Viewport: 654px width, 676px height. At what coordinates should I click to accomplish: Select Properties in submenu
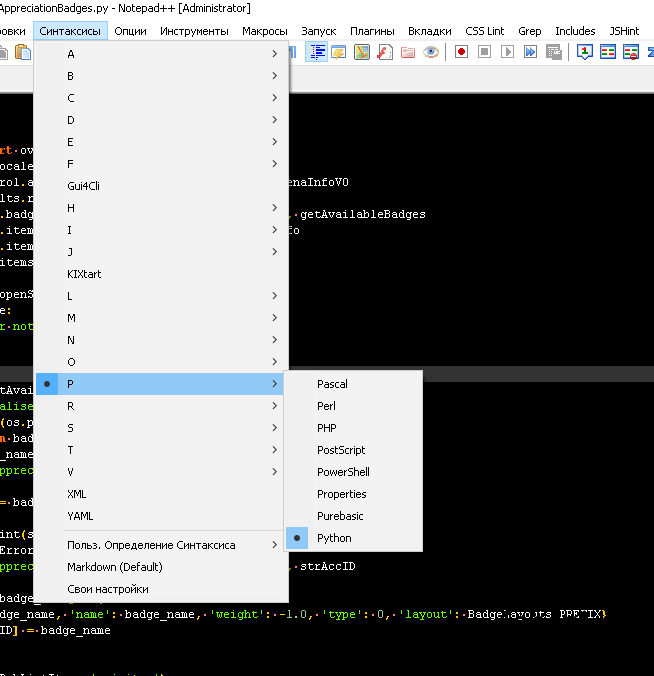(x=354, y=494)
